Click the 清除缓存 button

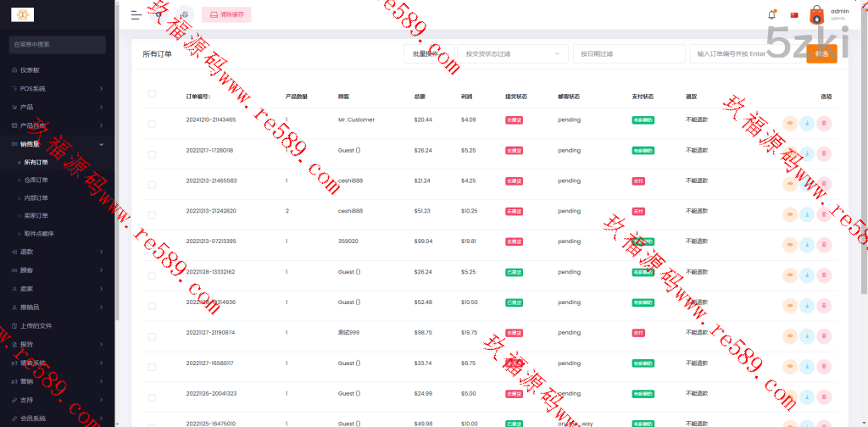click(x=226, y=14)
